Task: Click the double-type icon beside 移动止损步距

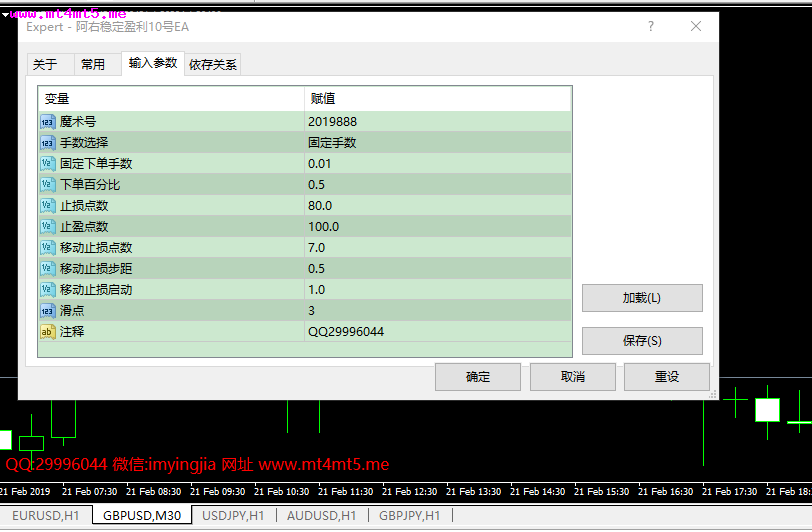Action: 47,269
